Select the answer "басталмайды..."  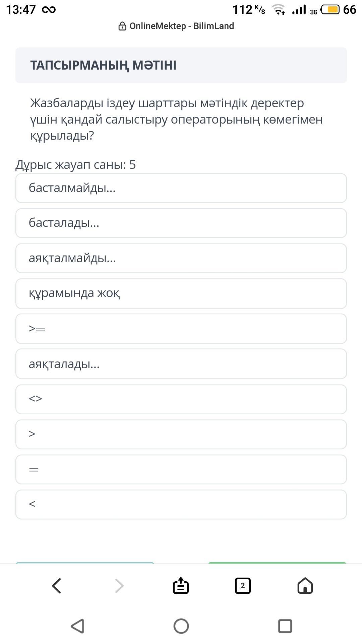[181, 188]
